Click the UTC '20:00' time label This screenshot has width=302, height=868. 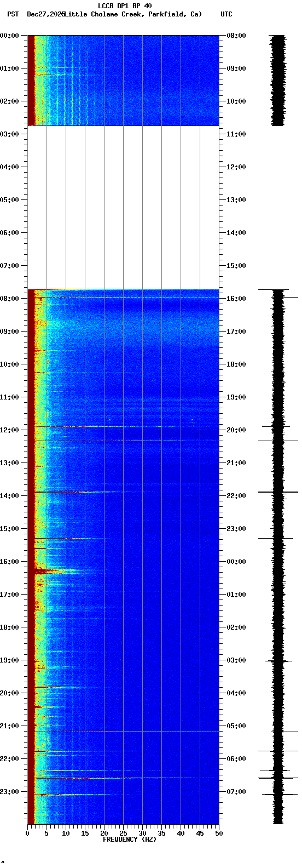pos(236,430)
